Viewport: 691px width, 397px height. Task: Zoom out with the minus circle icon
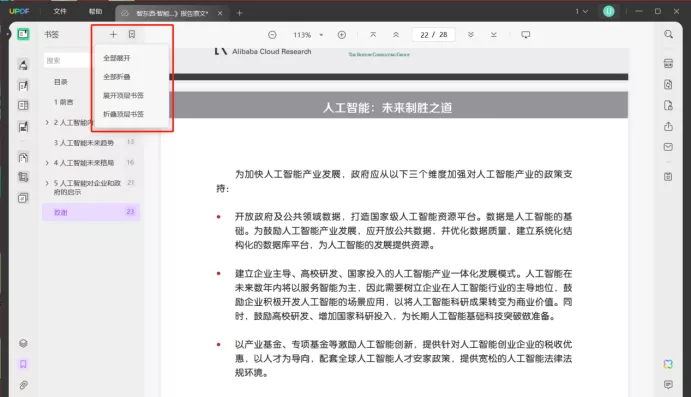tap(272, 35)
